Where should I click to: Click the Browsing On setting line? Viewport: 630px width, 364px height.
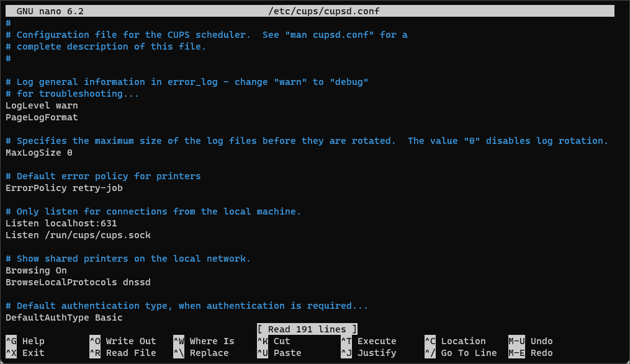(x=36, y=270)
